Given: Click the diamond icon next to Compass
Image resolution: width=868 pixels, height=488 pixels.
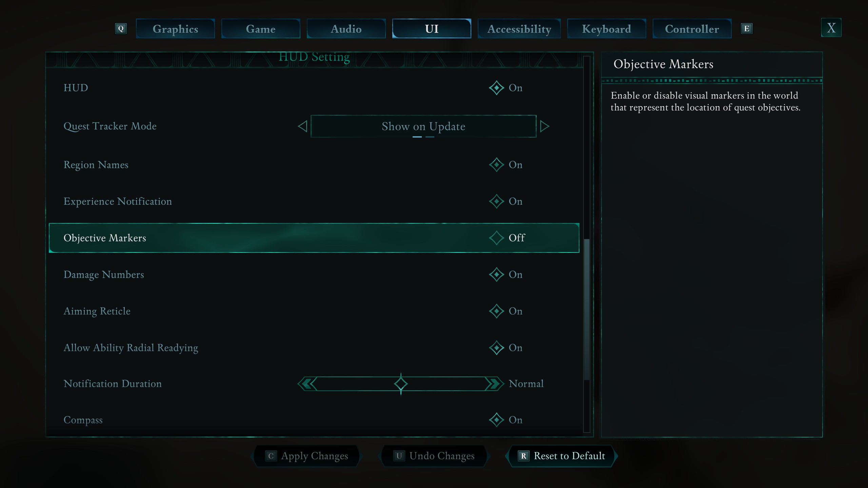Looking at the screenshot, I should [495, 420].
